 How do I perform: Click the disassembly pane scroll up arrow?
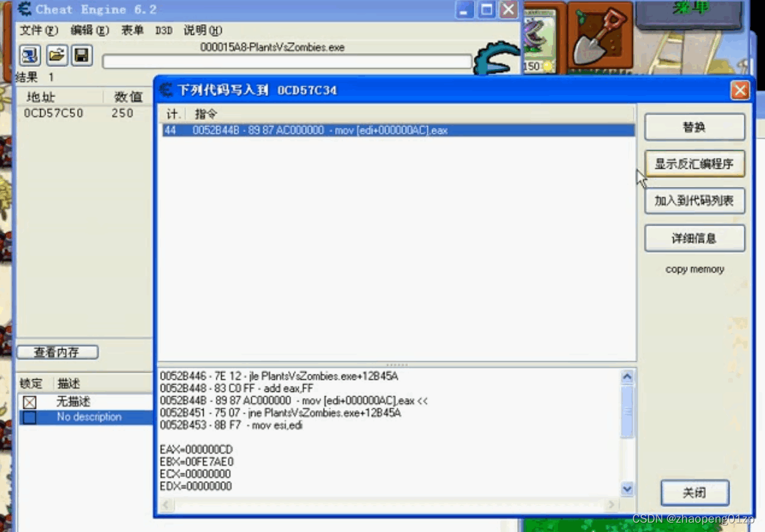point(627,377)
